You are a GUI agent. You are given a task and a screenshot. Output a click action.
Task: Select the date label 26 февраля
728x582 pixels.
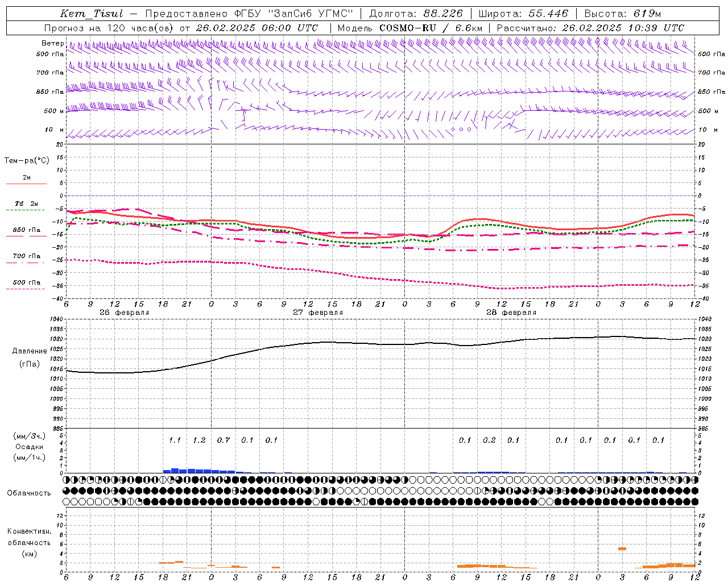point(125,313)
